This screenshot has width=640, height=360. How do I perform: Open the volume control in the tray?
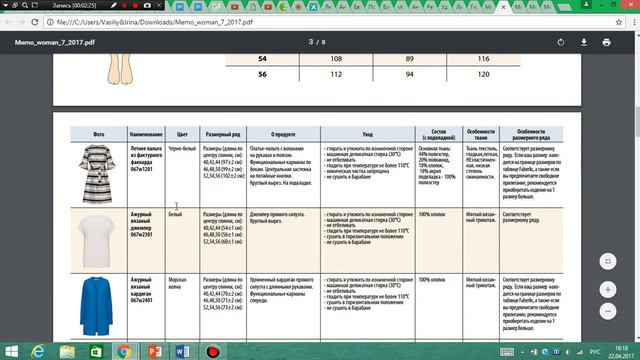568,352
